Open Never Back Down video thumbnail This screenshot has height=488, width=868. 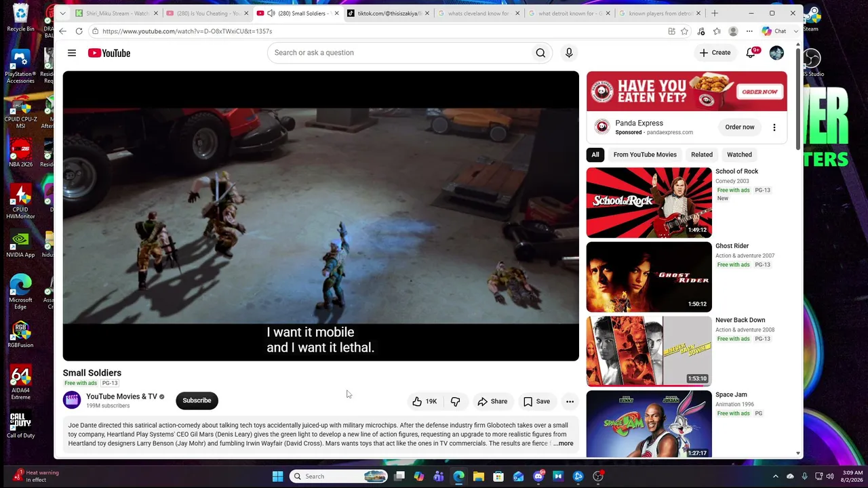pos(649,351)
